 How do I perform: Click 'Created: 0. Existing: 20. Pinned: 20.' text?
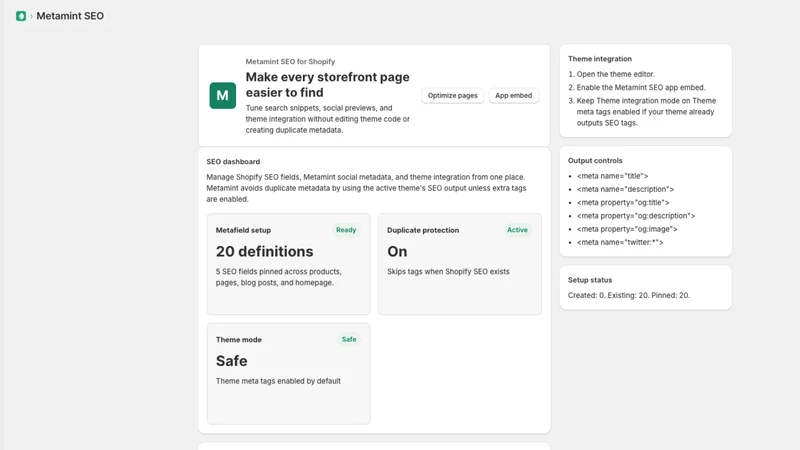click(x=629, y=295)
